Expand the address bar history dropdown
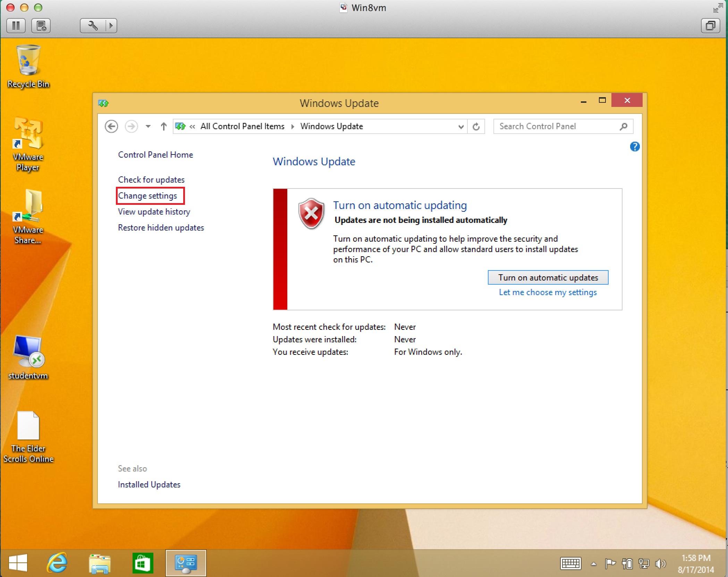The width and height of the screenshot is (728, 577). 461,127
